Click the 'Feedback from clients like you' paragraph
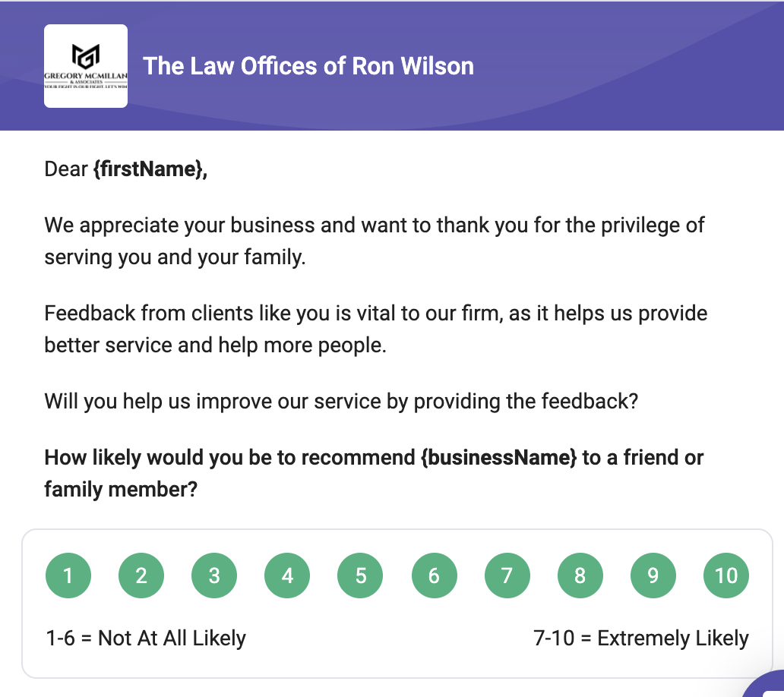Viewport: 784px width, 697px height. click(375, 329)
